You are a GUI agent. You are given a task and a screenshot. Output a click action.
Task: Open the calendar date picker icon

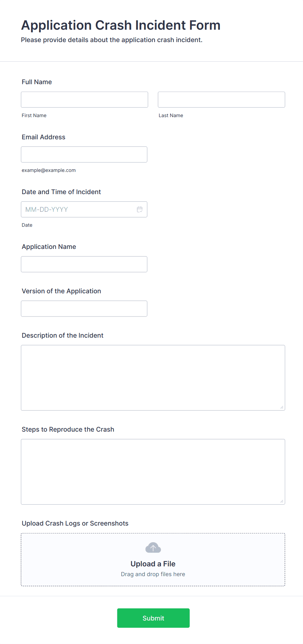(x=140, y=209)
